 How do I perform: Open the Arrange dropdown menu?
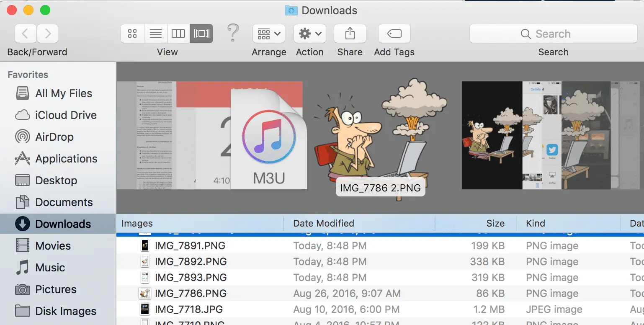click(268, 34)
